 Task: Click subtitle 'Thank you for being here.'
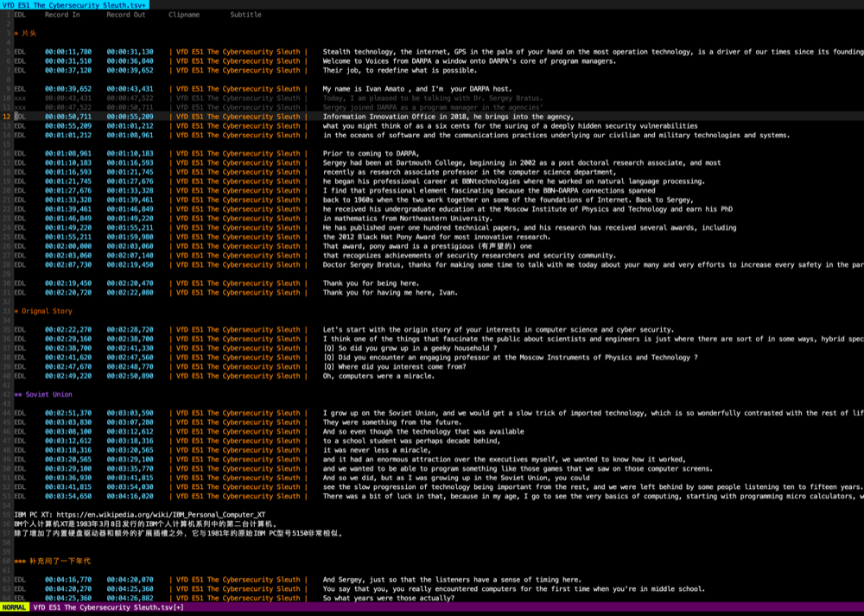click(371, 283)
